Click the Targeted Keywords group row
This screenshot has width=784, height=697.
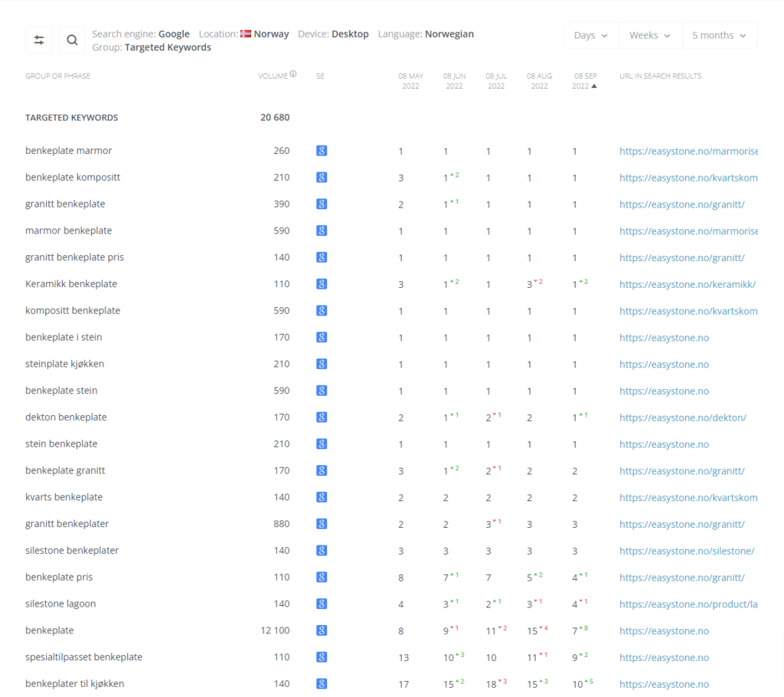(72, 118)
